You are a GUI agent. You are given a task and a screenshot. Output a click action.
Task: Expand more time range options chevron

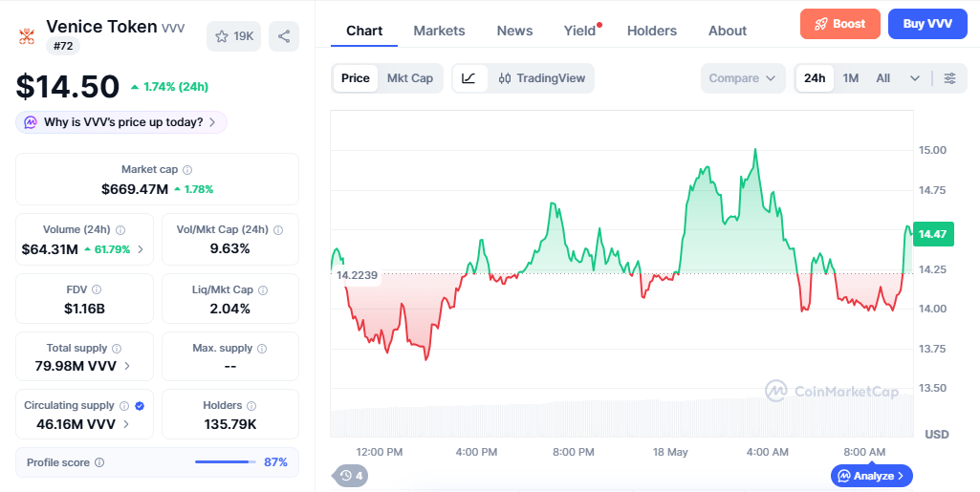(914, 78)
